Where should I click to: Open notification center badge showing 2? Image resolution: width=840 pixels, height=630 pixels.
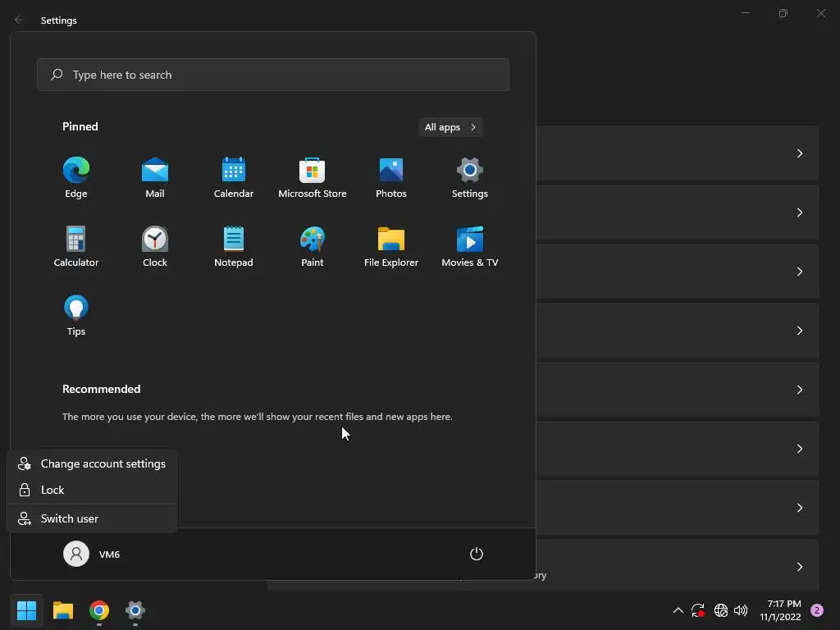click(x=817, y=610)
